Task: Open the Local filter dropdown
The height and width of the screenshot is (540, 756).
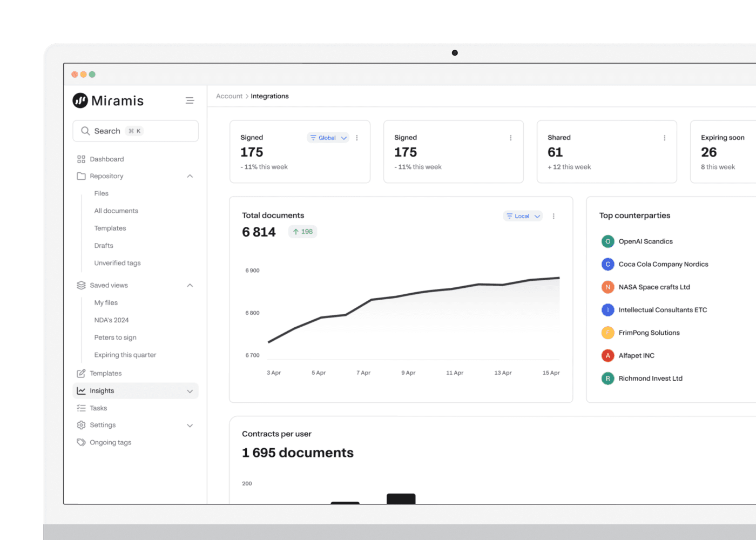Action: pos(523,216)
